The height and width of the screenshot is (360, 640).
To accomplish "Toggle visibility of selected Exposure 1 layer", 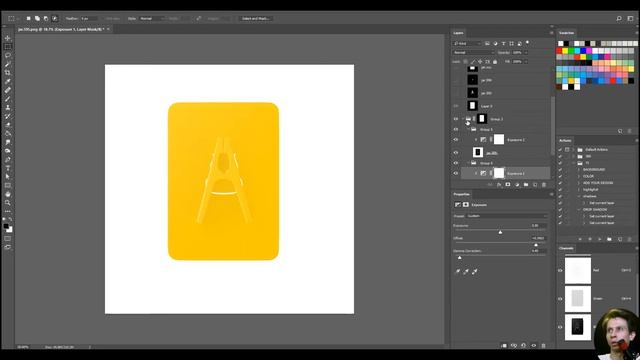I will (x=456, y=173).
